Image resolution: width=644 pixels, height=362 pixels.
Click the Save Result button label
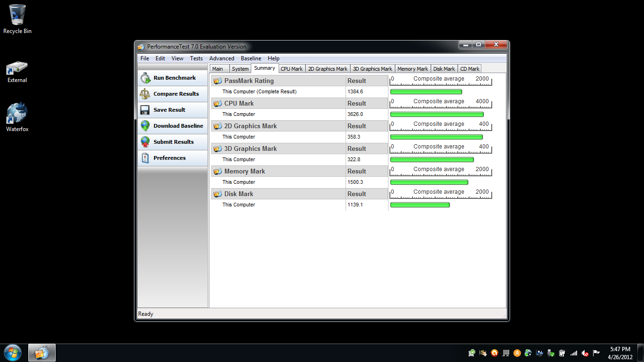[169, 110]
